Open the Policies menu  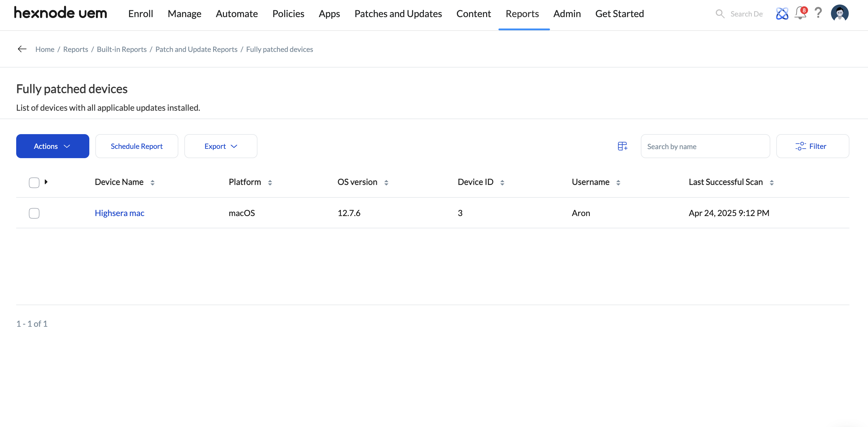click(288, 14)
